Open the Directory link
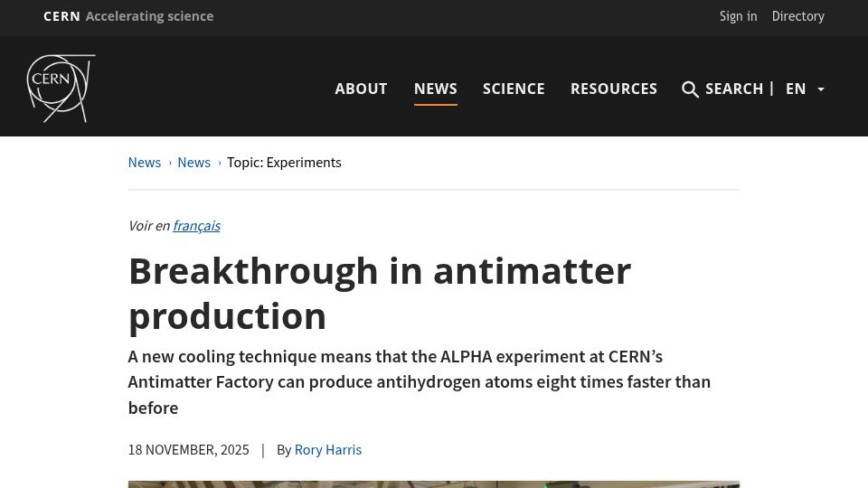Screen dimensions: 868x488 (x=798, y=16)
